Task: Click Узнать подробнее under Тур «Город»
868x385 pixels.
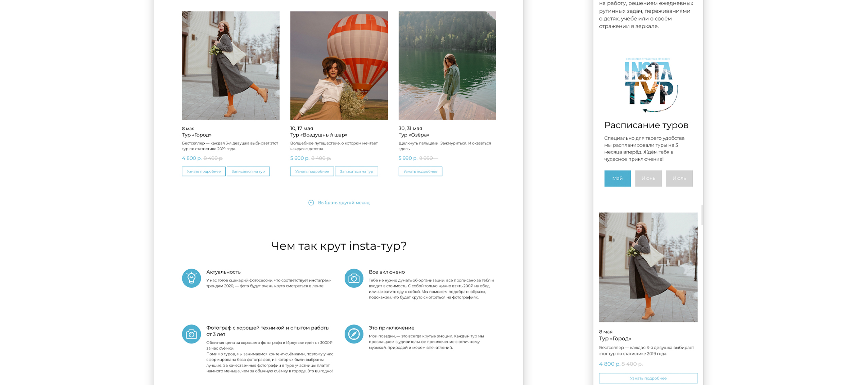Action: [204, 171]
